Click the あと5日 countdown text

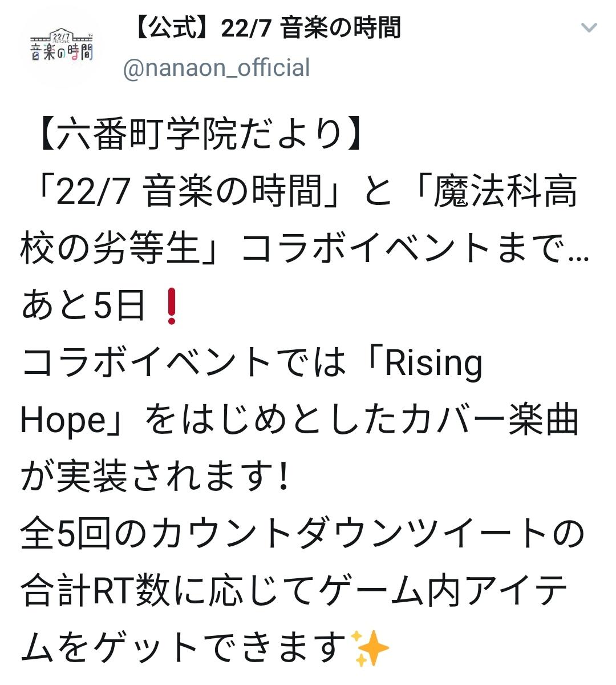(x=83, y=306)
